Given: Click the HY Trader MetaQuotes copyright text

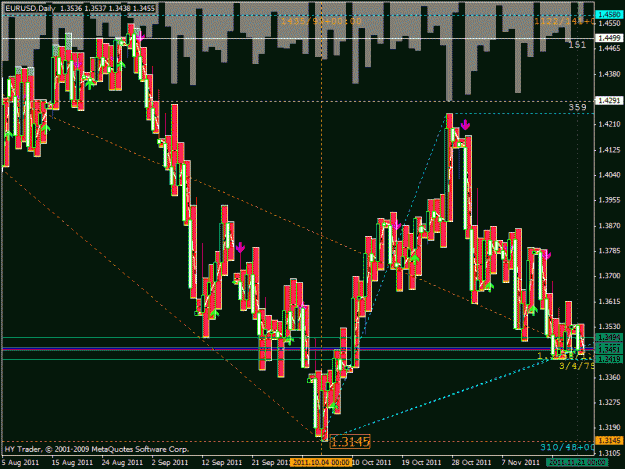Looking at the screenshot, I should click(x=96, y=449).
